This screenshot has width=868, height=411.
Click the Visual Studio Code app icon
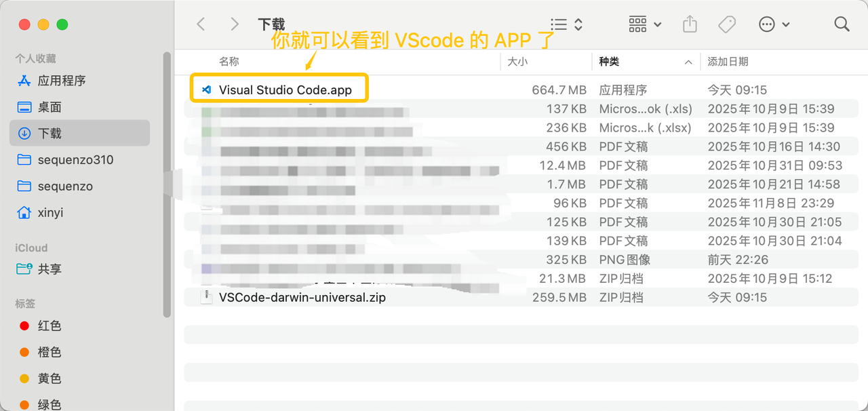(x=207, y=90)
